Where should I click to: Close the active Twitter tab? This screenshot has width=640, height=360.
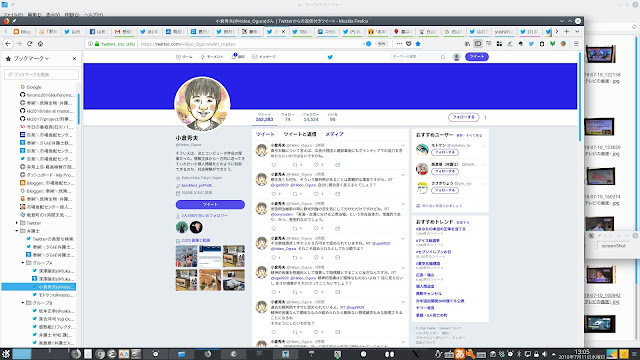pyautogui.click(x=283, y=31)
